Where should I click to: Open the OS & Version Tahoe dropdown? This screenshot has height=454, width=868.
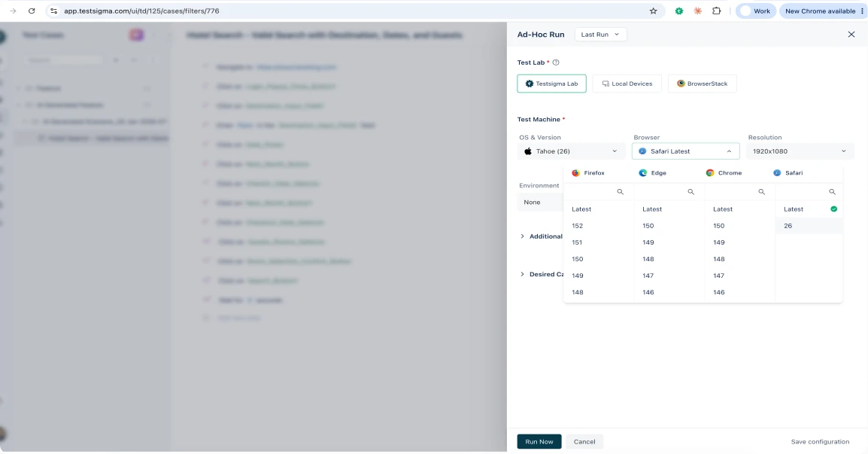pyautogui.click(x=571, y=151)
